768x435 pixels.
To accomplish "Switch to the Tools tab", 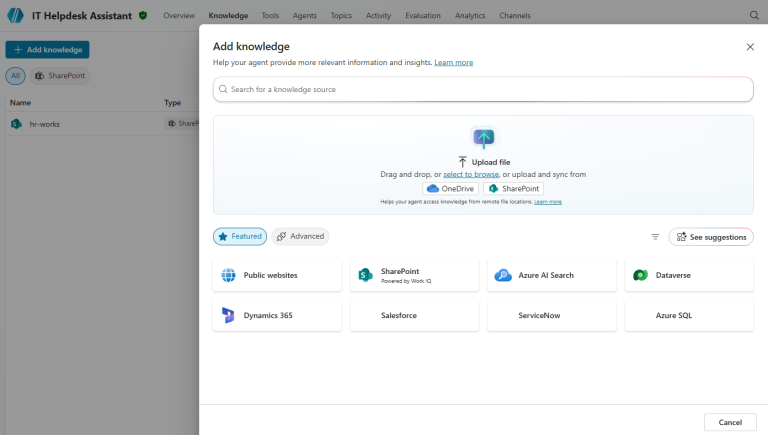I will pos(270,16).
